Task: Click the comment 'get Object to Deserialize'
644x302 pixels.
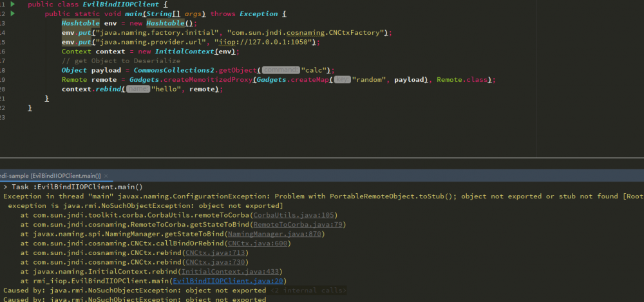Action: pos(121,61)
